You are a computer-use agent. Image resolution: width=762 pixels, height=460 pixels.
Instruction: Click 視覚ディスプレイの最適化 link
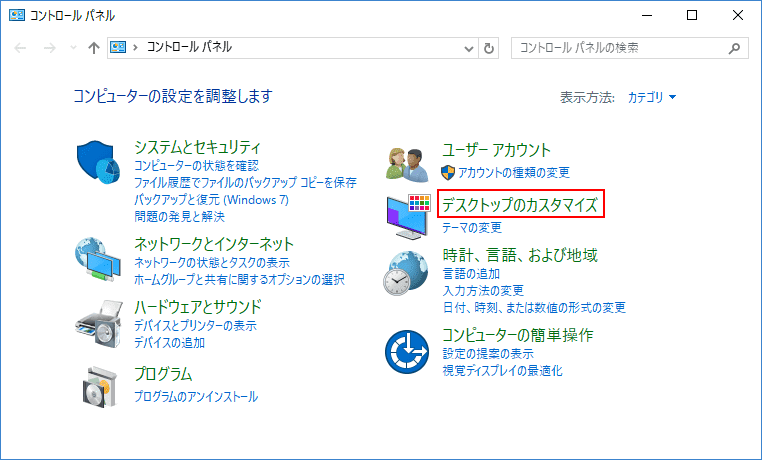click(x=502, y=371)
